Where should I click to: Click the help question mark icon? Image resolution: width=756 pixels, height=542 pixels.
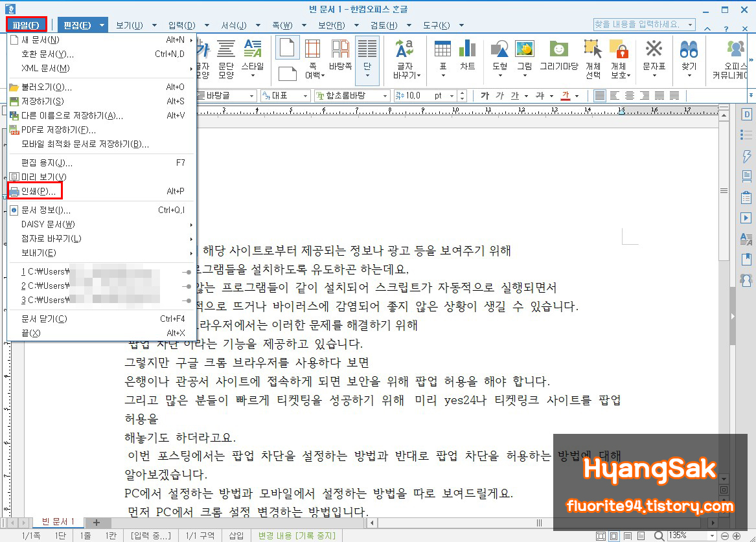point(726,29)
